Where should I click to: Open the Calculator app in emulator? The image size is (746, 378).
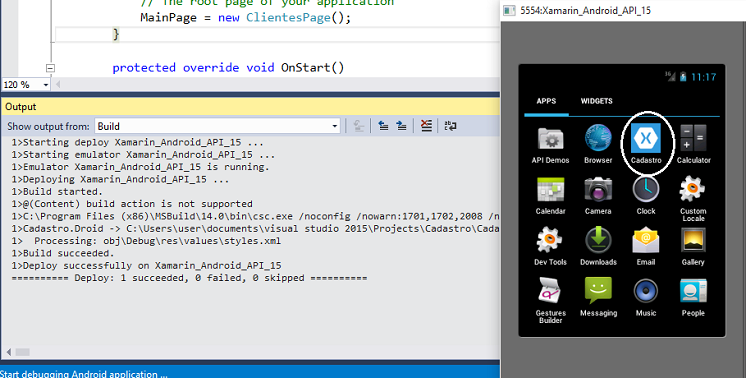(x=693, y=144)
